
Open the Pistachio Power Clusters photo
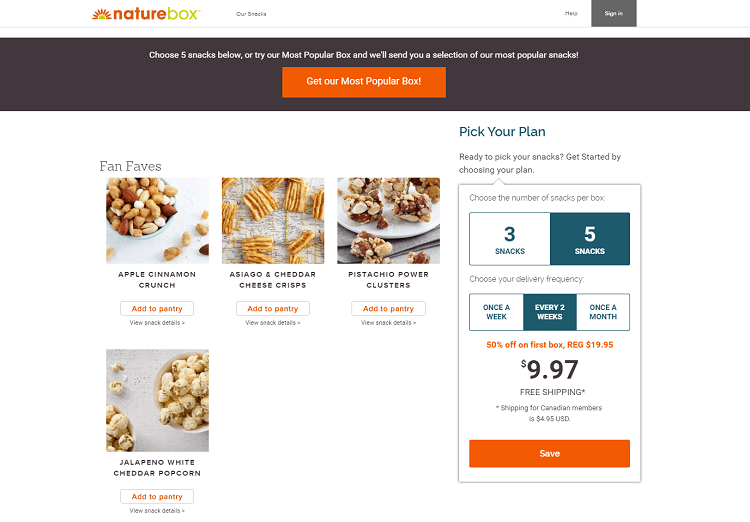[x=388, y=220]
